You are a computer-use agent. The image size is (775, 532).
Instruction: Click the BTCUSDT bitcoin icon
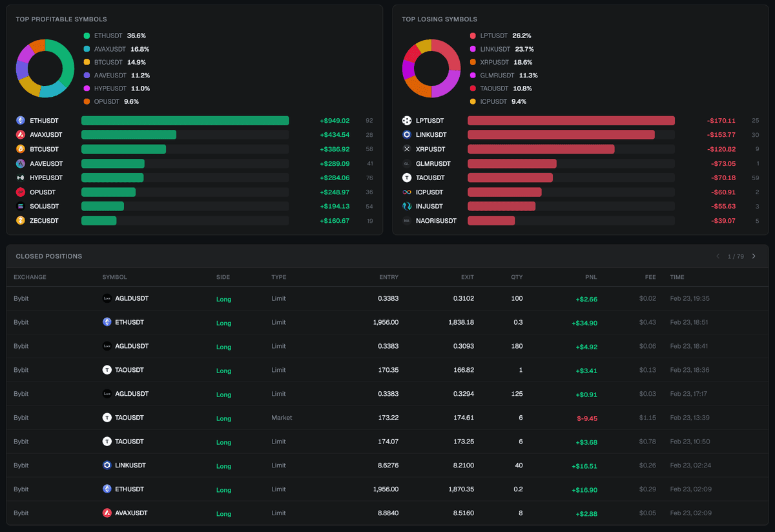21,149
